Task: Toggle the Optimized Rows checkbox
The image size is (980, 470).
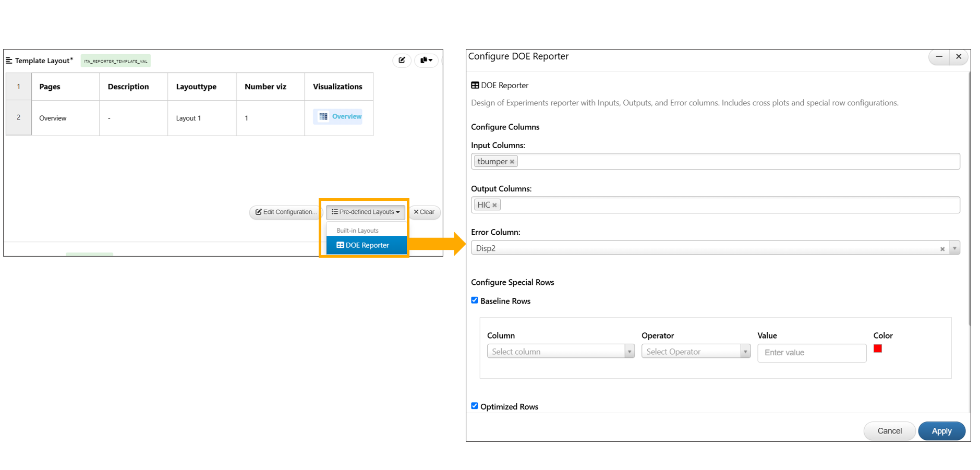Action: 475,406
